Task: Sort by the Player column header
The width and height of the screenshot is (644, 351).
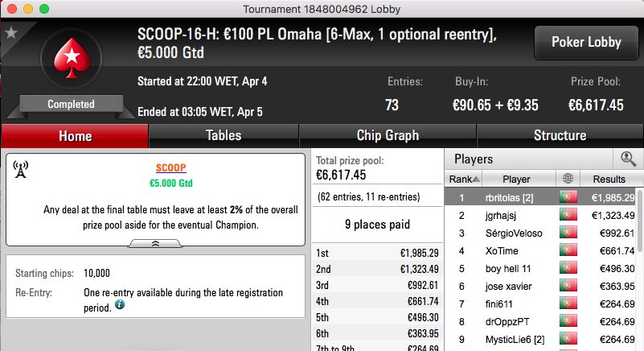Action: coord(516,179)
